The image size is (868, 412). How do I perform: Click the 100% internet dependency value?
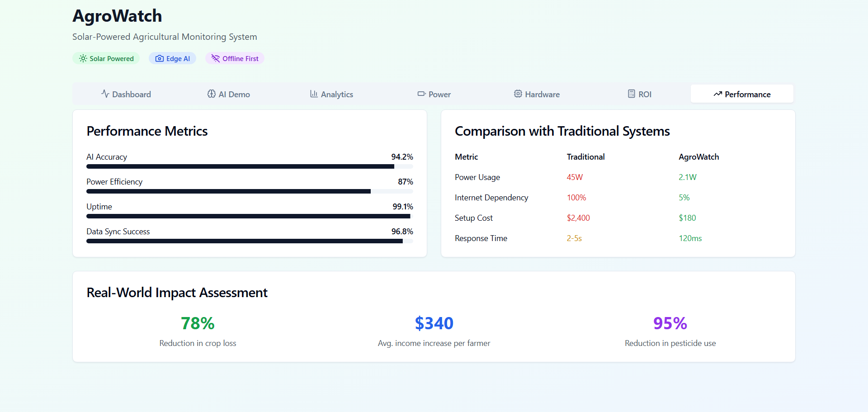click(576, 198)
